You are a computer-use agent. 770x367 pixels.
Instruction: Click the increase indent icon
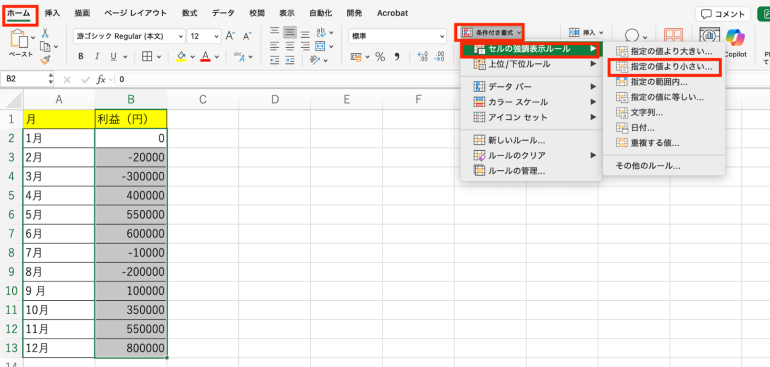(290, 60)
